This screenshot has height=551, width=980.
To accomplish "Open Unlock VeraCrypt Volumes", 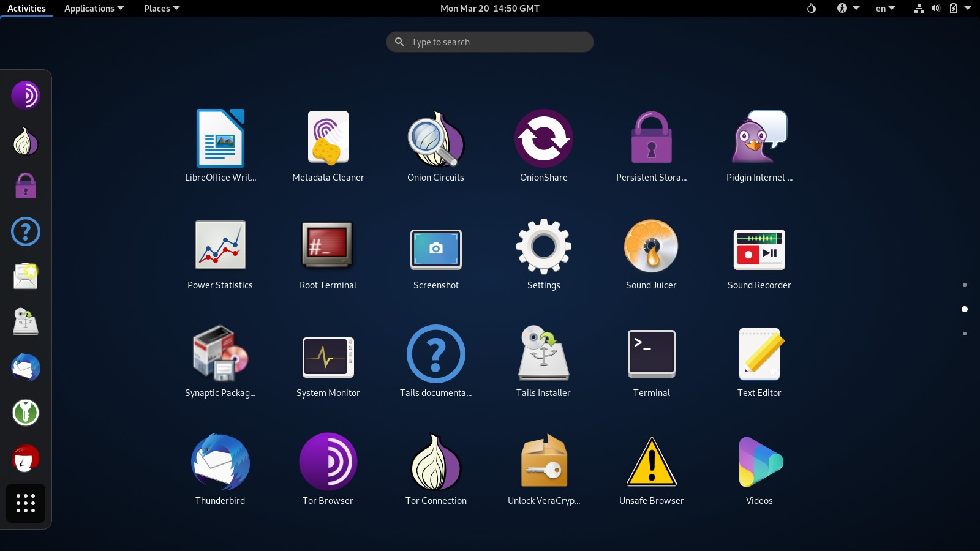I will (544, 469).
